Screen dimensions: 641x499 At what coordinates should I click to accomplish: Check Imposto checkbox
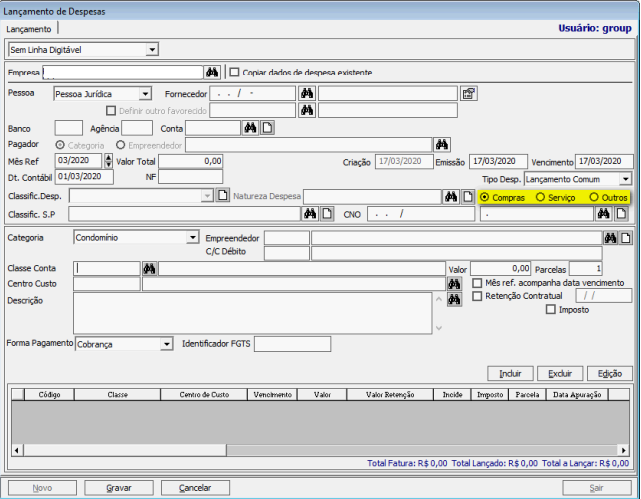(551, 309)
